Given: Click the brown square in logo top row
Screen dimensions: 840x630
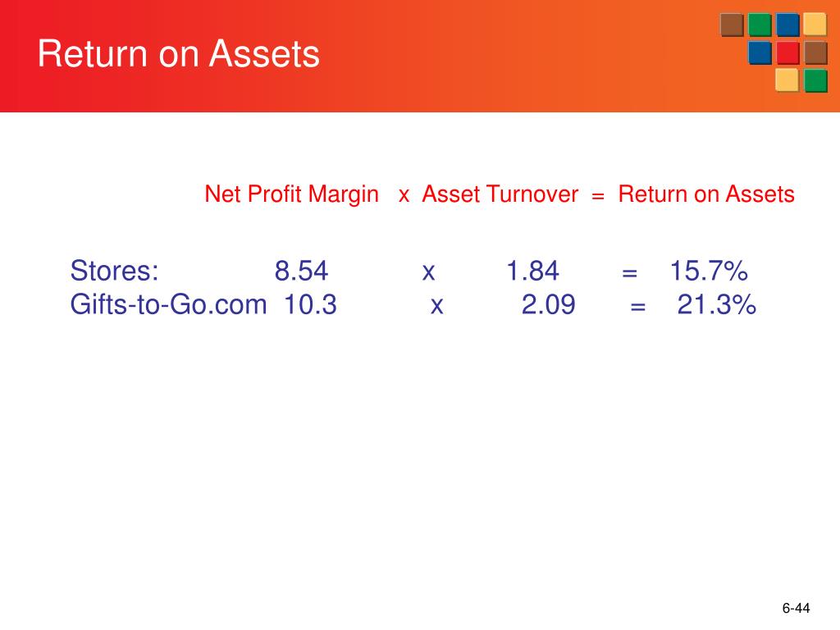Looking at the screenshot, I should (x=731, y=25).
